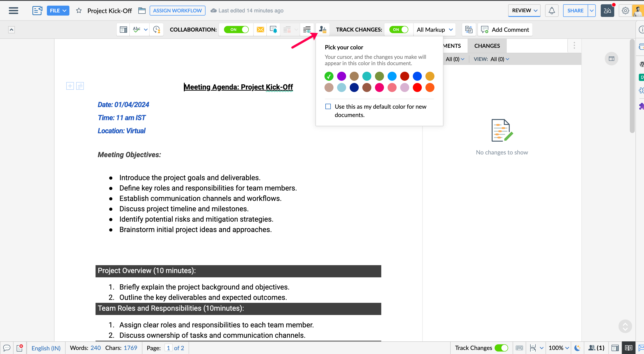Screen dimensions: 644x354
Task: Open the 100% zoom dropdown
Action: [x=559, y=348]
